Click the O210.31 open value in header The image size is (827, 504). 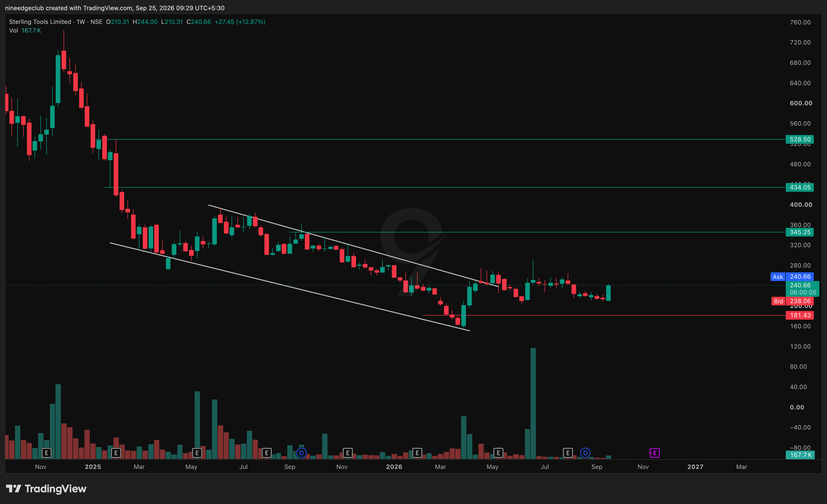[x=118, y=22]
